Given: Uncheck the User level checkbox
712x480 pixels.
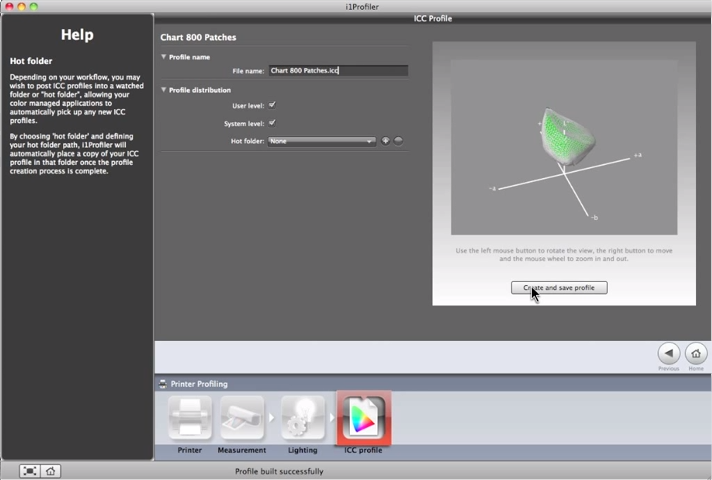Looking at the screenshot, I should [x=272, y=105].
